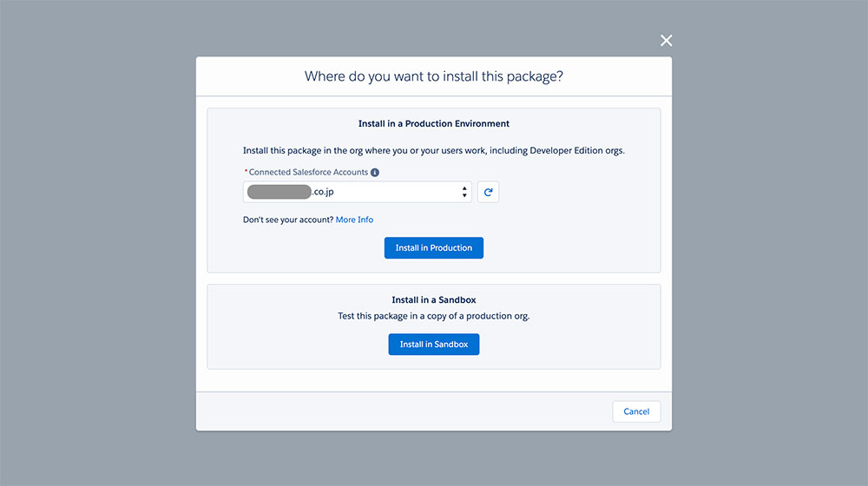Click the up-down arrows on the account selector
The height and width of the screenshot is (486, 868).
click(x=464, y=192)
